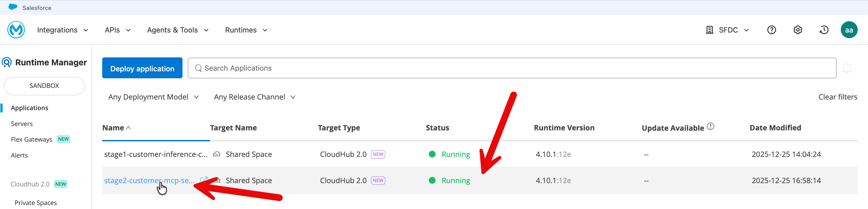Screen dimensions: 868x209
Task: Open stage2-customer-mcp-se... application link
Action: click(x=149, y=180)
